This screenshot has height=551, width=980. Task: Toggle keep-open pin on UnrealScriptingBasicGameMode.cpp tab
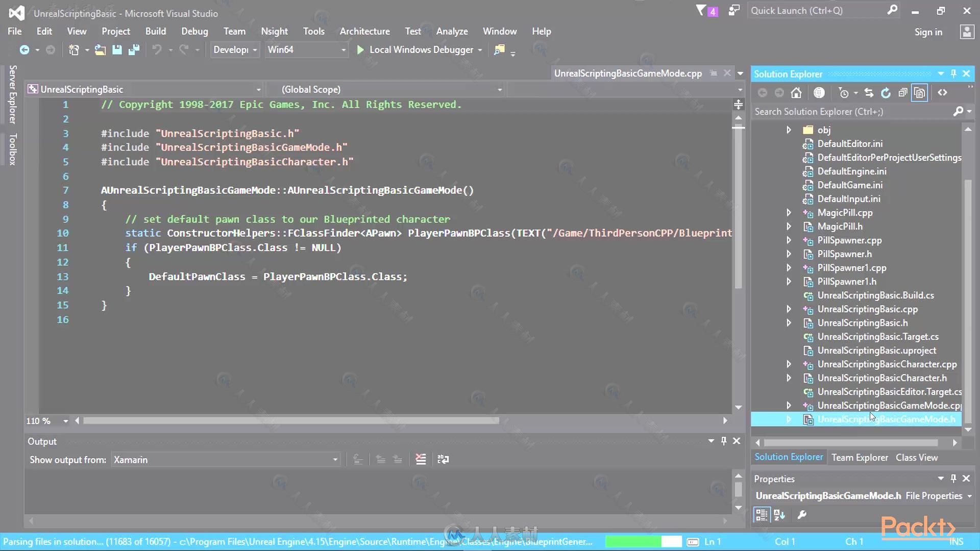tap(714, 73)
